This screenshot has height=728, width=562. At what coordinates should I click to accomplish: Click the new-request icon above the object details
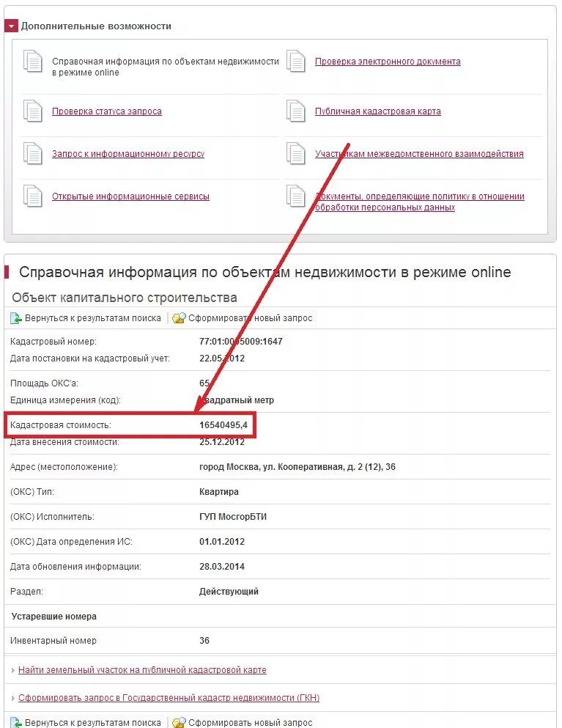[179, 318]
